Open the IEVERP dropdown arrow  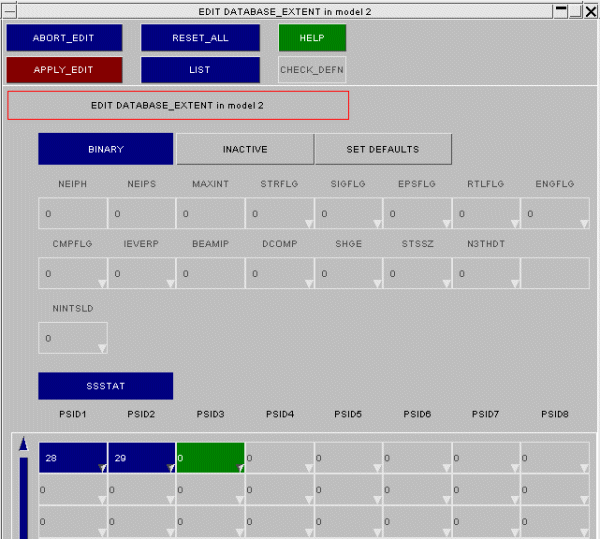coord(171,283)
